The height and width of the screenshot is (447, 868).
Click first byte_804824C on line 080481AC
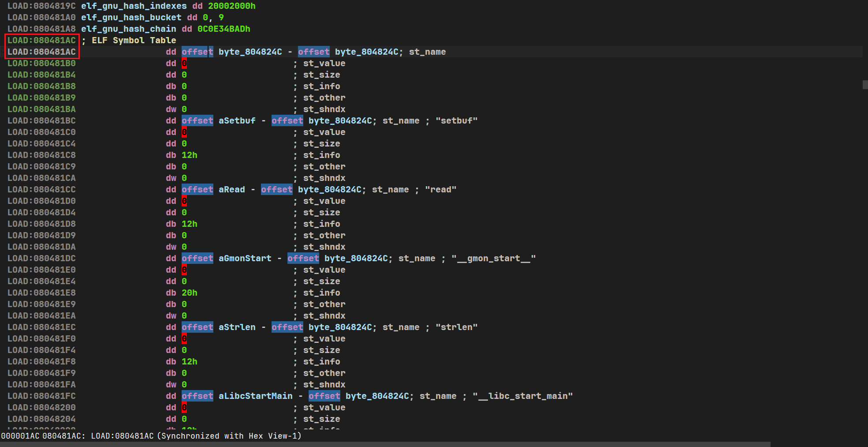(250, 52)
